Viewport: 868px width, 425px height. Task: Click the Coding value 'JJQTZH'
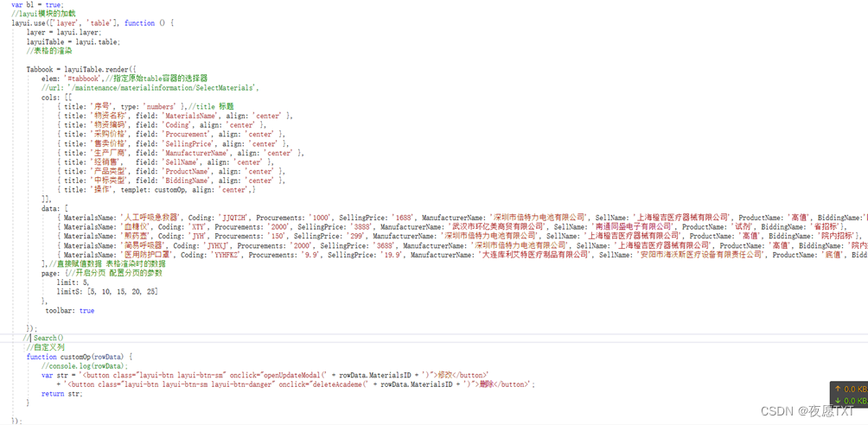pyautogui.click(x=235, y=218)
